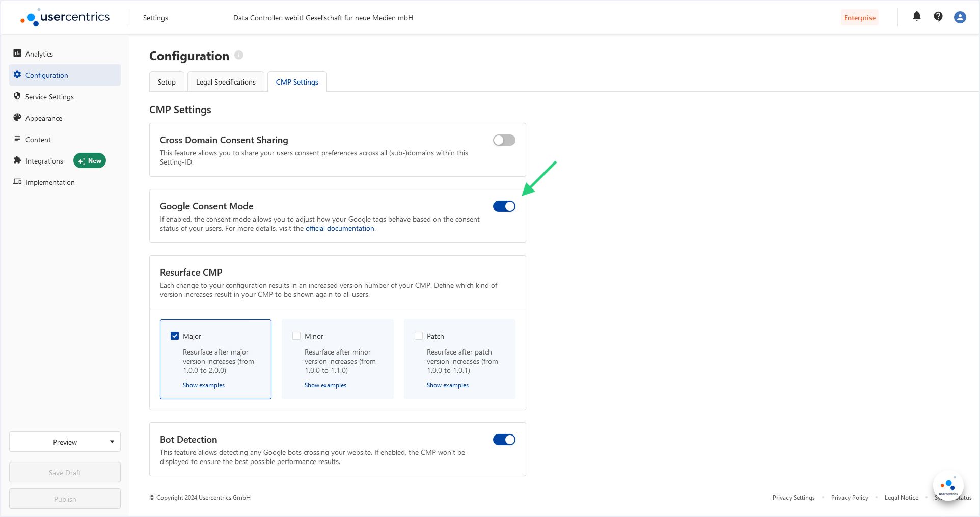Select the Content sidebar icon
The width and height of the screenshot is (980, 517).
coord(17,139)
